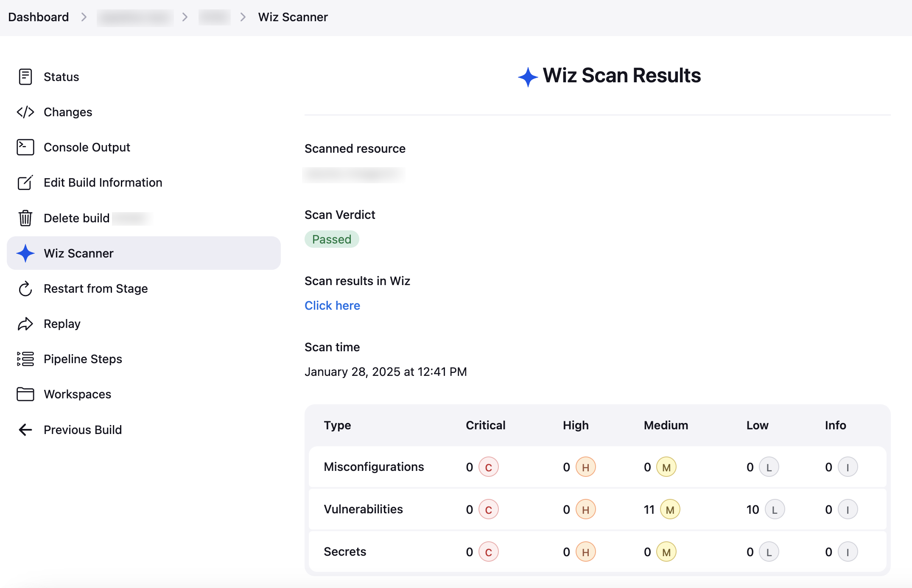Click the 'Critical' column header
Screen dimensions: 912x588
485,425
